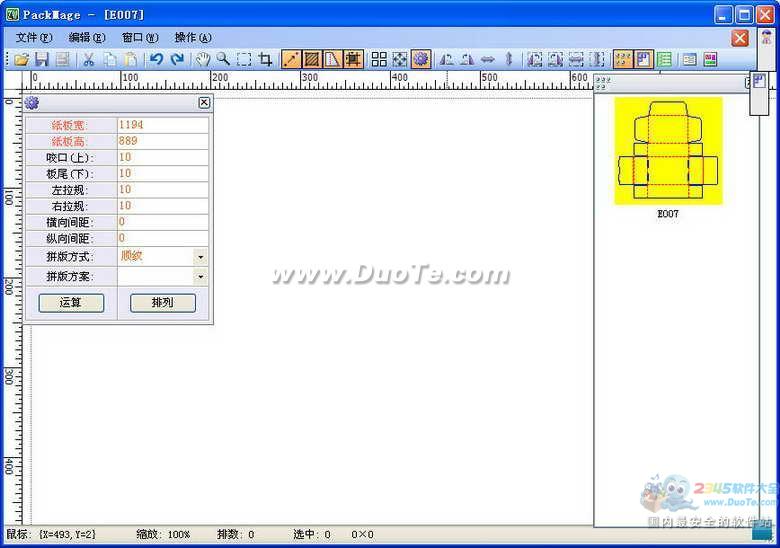Select the magnifier Zoom tool
780x548 pixels.
[x=223, y=60]
